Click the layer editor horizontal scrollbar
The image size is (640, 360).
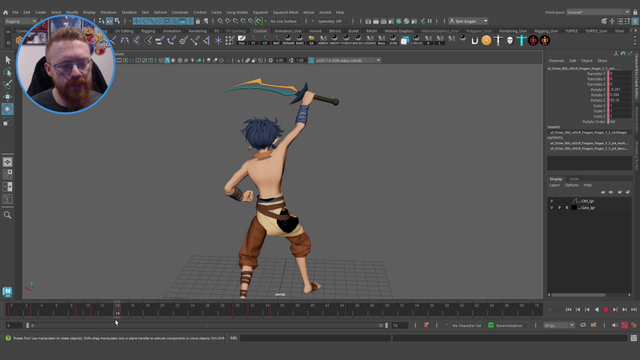pyautogui.click(x=579, y=295)
